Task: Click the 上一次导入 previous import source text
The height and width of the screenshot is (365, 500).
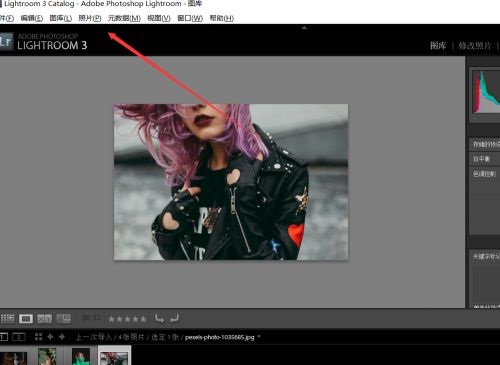Action: click(94, 337)
